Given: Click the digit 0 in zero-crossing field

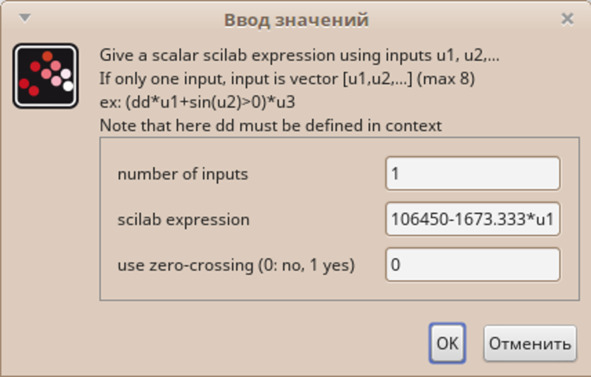Looking at the screenshot, I should [x=395, y=265].
